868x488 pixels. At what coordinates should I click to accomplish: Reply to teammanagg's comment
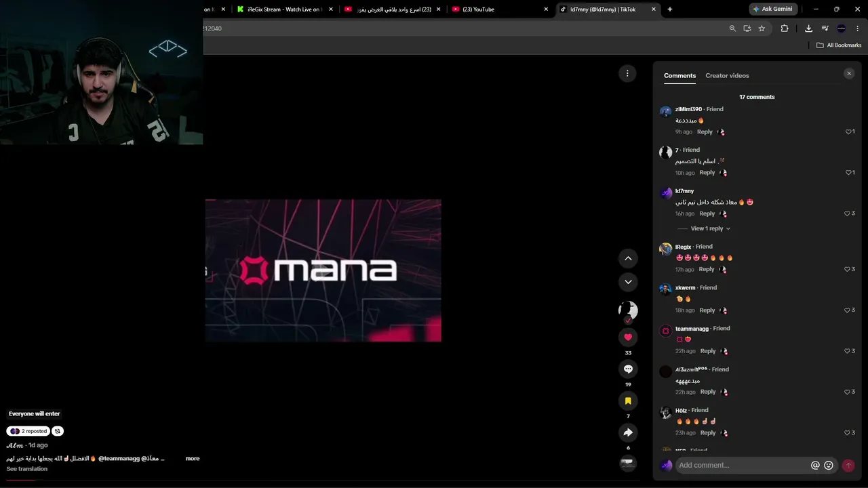coord(708,351)
